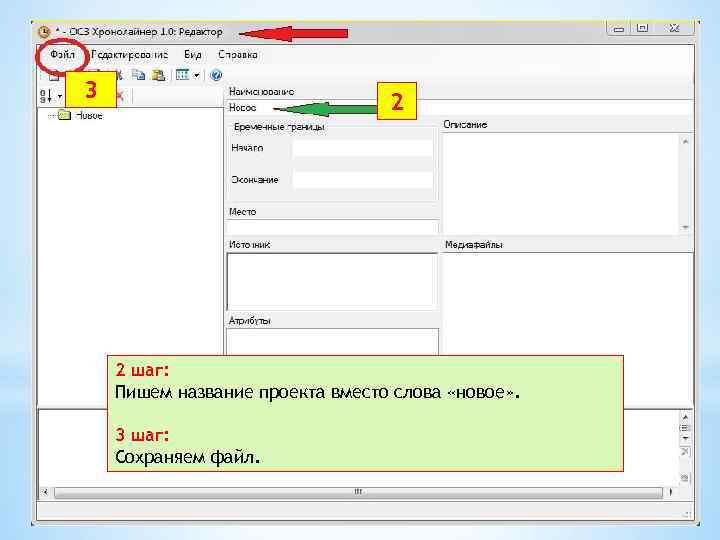Click the Место input field
The image size is (720, 540).
(332, 227)
